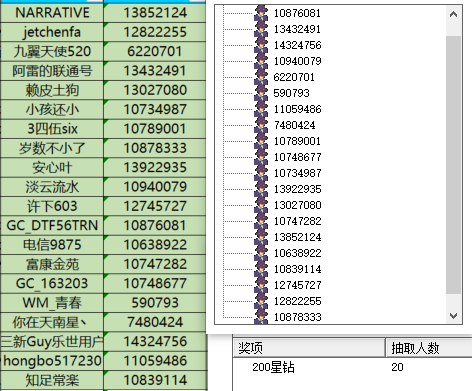The width and height of the screenshot is (472, 391).
Task: Click the person icon beside 10734987 in list
Action: [261, 173]
